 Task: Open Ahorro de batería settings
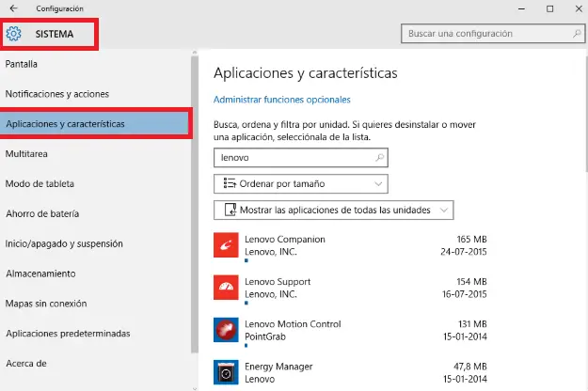click(x=42, y=214)
